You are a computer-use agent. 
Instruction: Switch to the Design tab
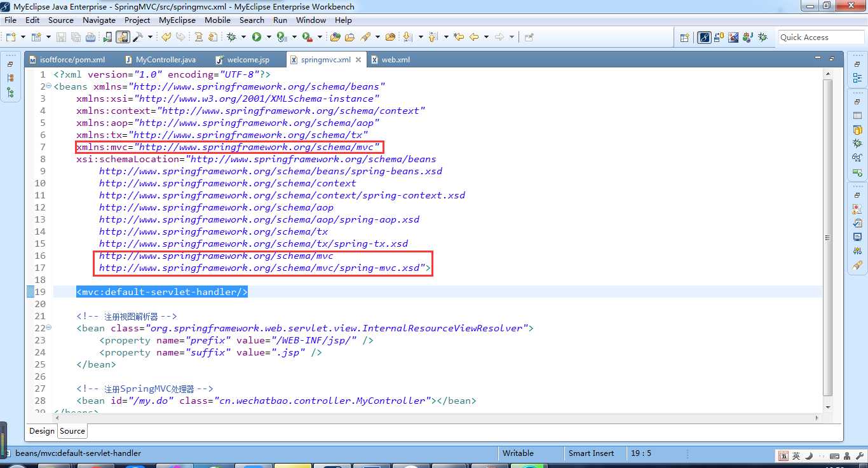pos(42,431)
